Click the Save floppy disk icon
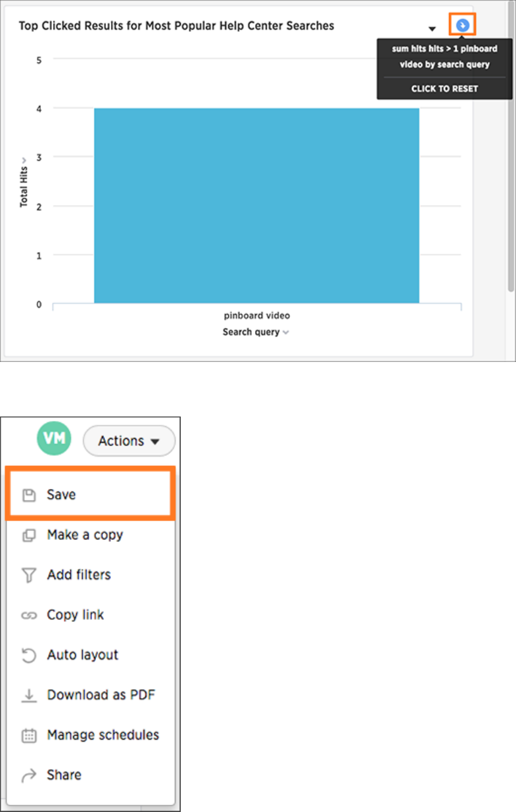This screenshot has width=516, height=812. 28,495
